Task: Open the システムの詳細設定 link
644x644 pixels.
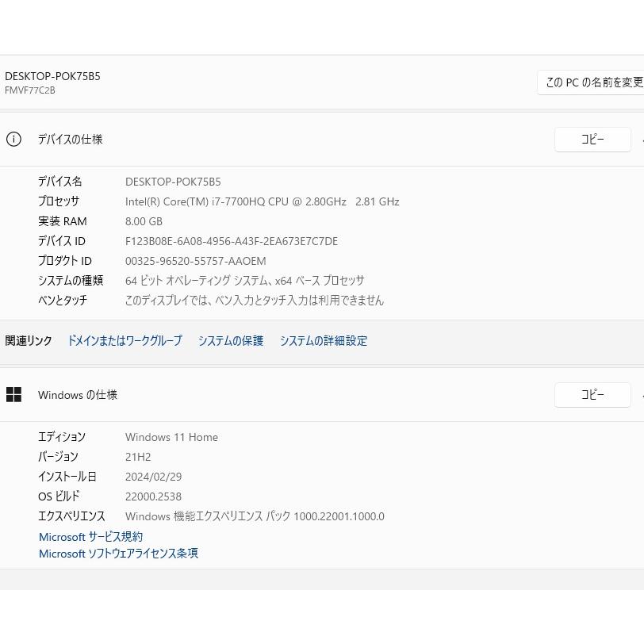Action: pyautogui.click(x=324, y=340)
